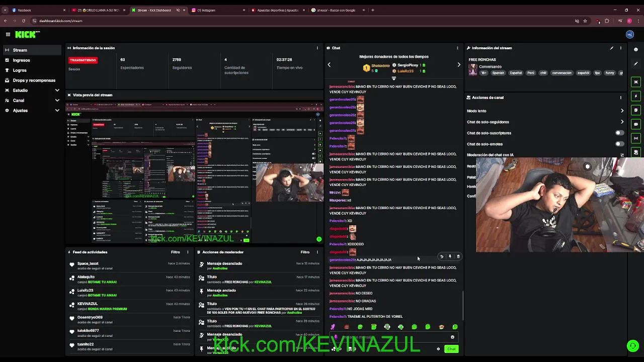Click the green Chat send button
Screen dimensions: 644x362
tap(451, 349)
